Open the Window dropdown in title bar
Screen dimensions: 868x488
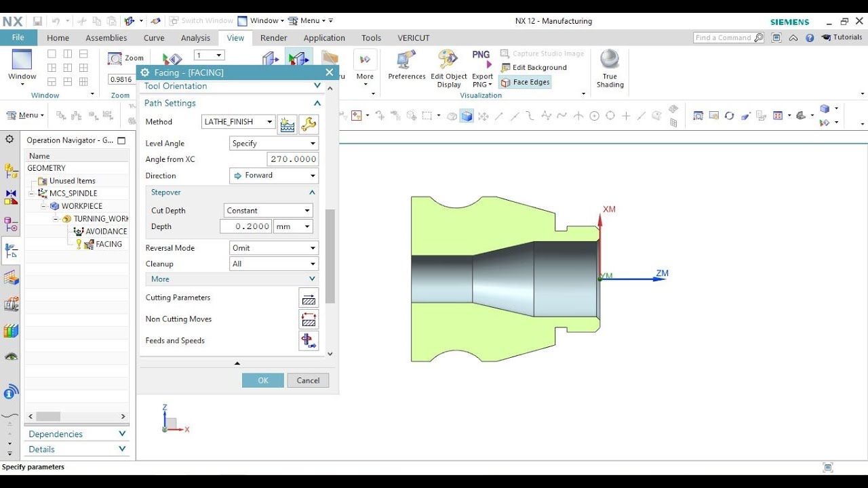(x=261, y=21)
